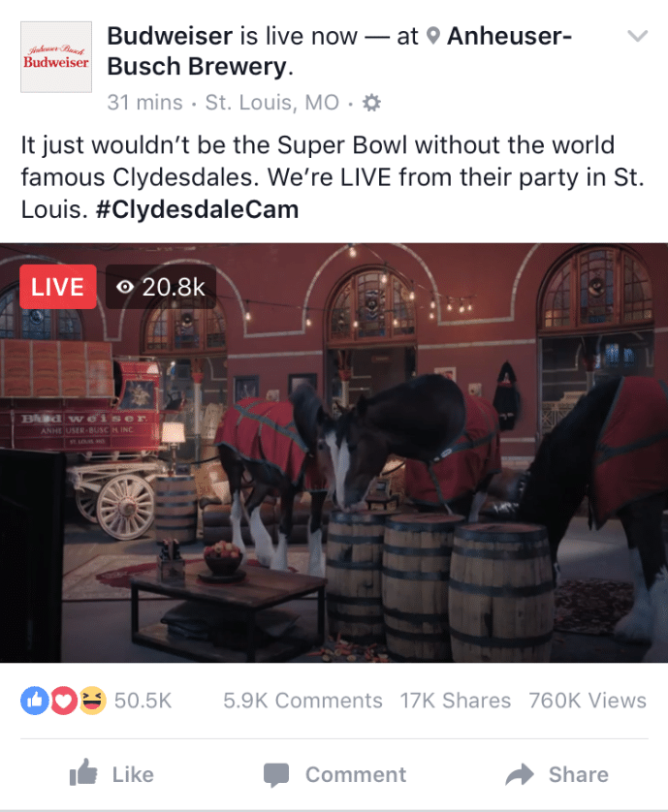The width and height of the screenshot is (668, 812).
Task: Open the post options chevron menu
Action: pyautogui.click(x=637, y=36)
